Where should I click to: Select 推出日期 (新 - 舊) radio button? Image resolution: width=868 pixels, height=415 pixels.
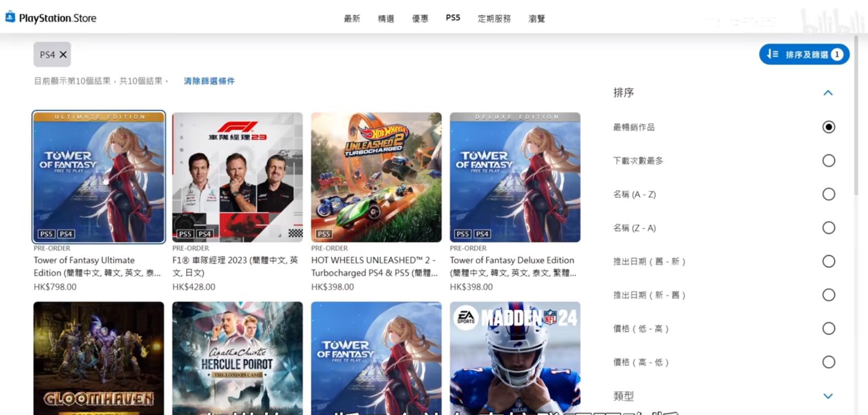828,295
